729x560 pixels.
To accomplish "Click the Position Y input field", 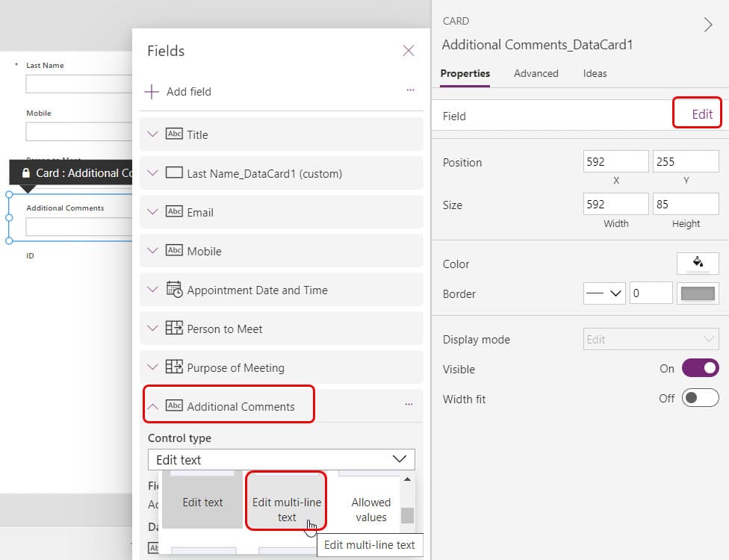I will (686, 161).
